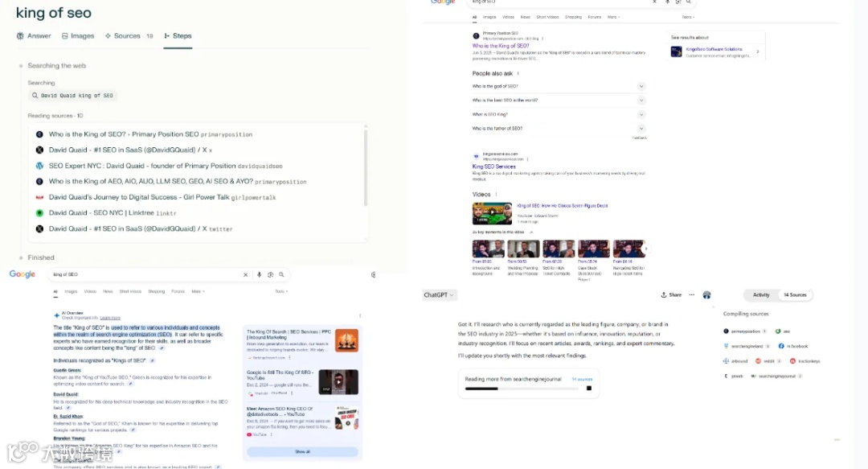This screenshot has height=469, width=868.
Task: Open the Images tab in Perplexity
Action: coord(77,36)
